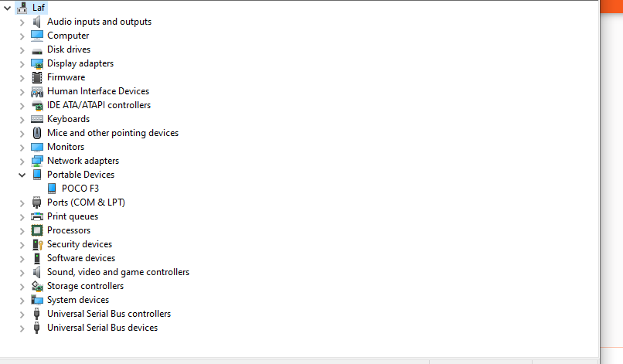Click the Print queues printer icon

[37, 216]
